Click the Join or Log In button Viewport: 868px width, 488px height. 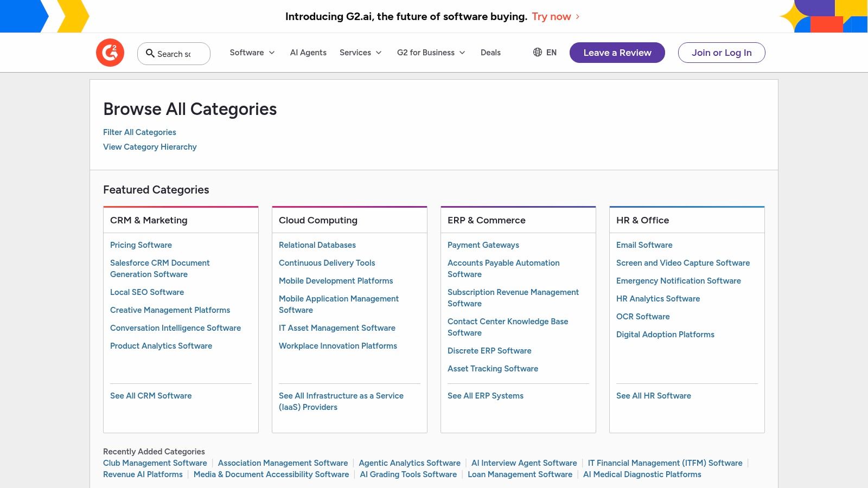click(722, 53)
